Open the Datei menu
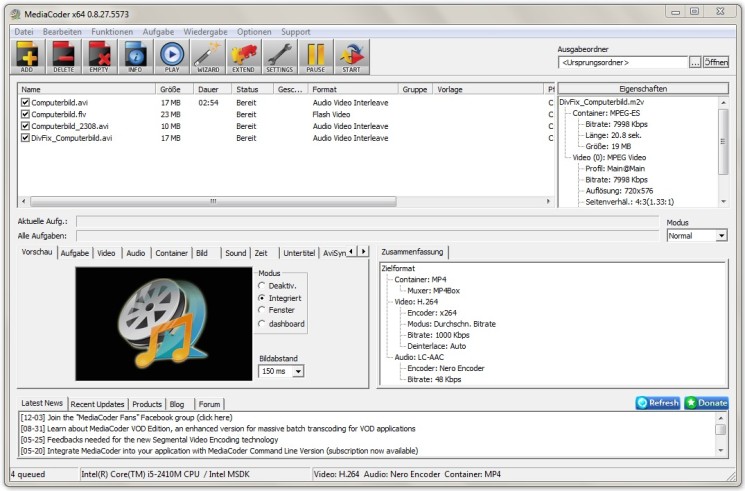 pos(24,32)
